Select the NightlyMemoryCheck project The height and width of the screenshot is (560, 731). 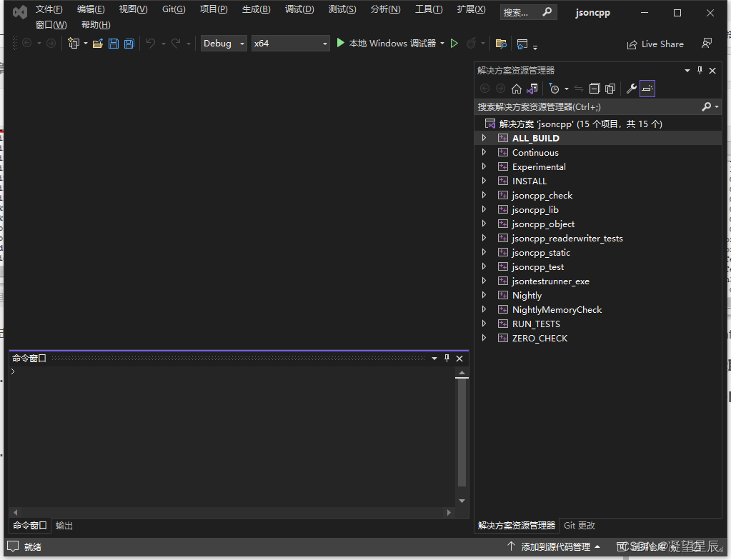pyautogui.click(x=557, y=309)
